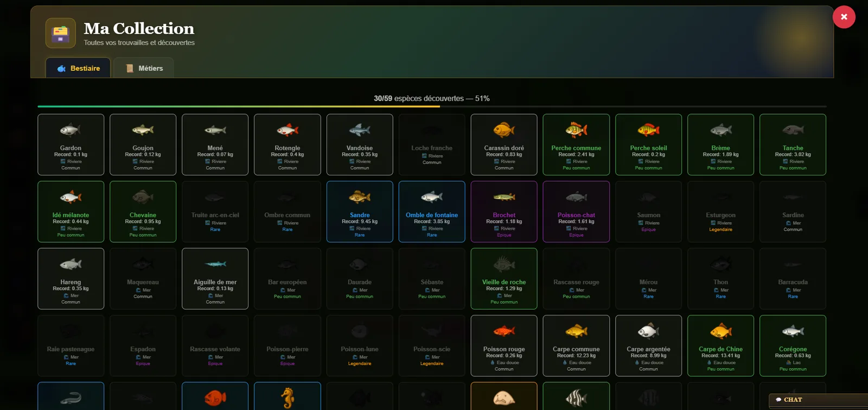
Task: Open the Omble de fontaine fish icon
Action: click(432, 197)
